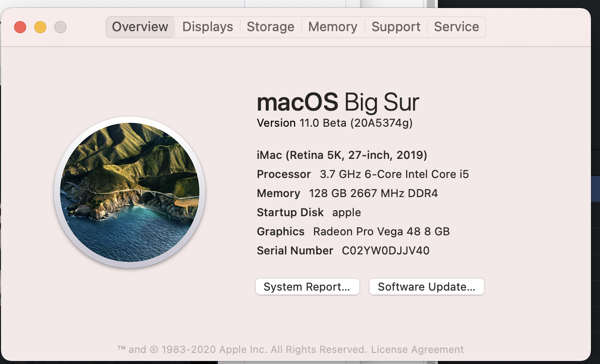Viewport: 600px width, 364px height.
Task: Click the gray zoom window button
Action: 60,27
